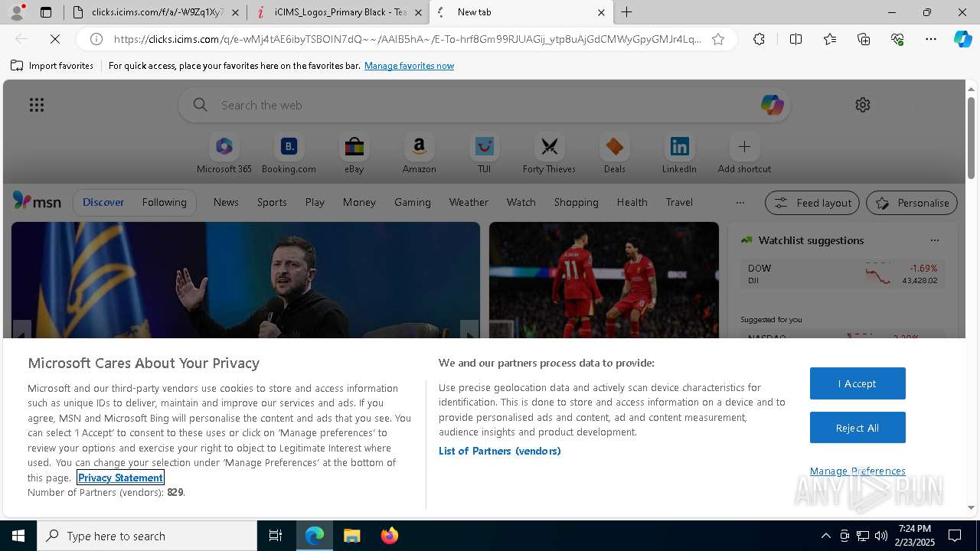Open File Explorer from taskbar

[x=351, y=536]
